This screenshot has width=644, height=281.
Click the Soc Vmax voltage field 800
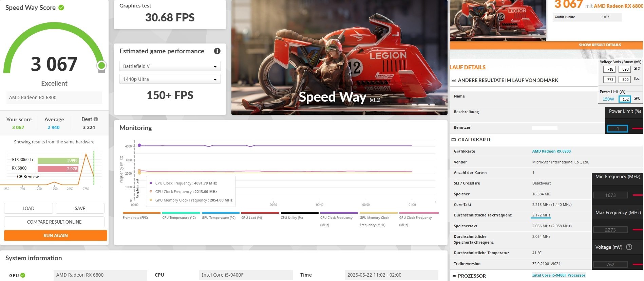[625, 80]
